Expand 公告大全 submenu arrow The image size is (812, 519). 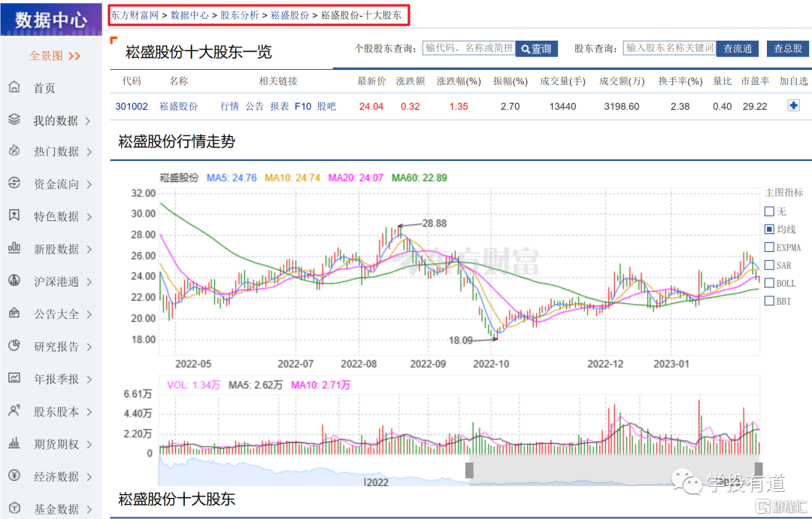coord(89,314)
